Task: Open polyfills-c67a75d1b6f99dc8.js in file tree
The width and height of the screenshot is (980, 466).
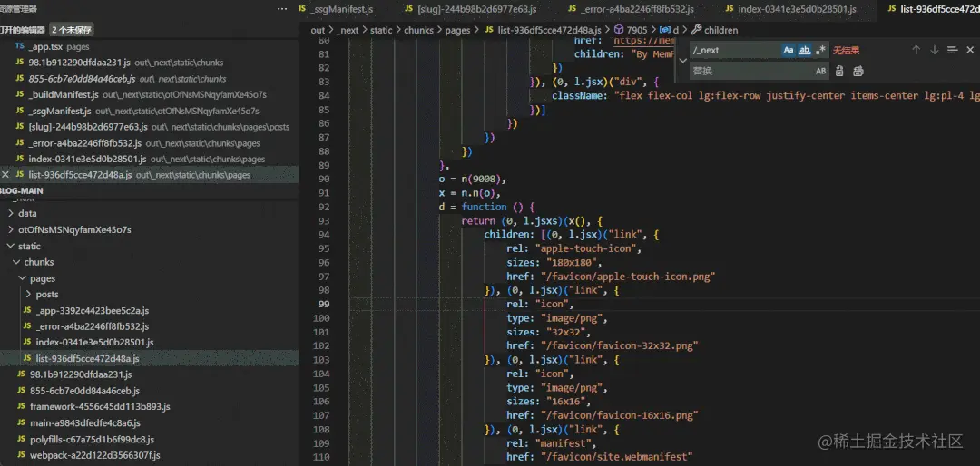Action: tap(92, 439)
